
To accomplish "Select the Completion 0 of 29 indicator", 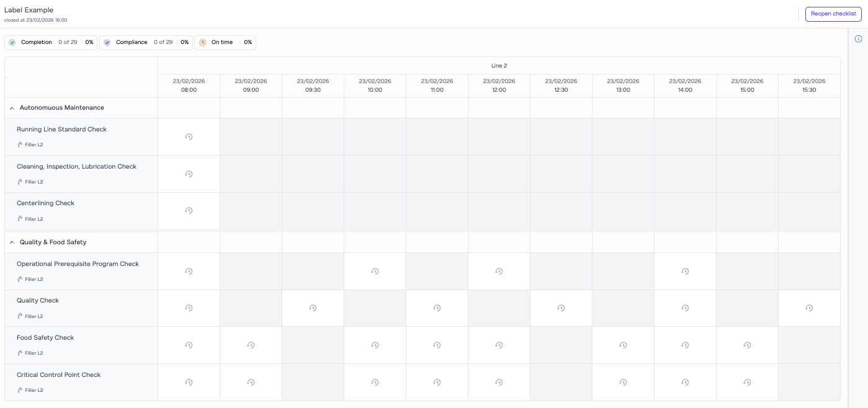I will [51, 42].
